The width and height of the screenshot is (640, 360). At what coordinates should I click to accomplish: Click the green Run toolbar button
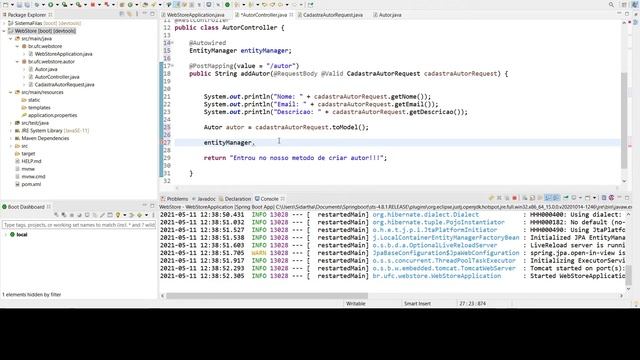pos(51,4)
